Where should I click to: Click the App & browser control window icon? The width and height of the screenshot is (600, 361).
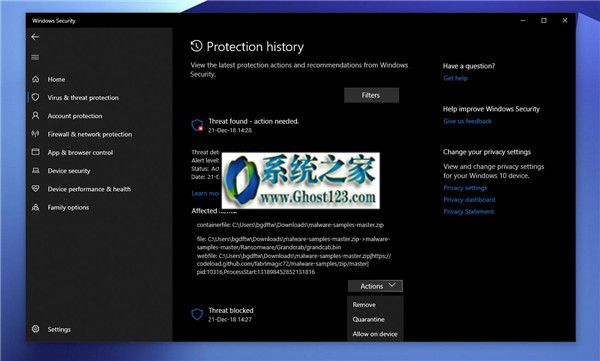[36, 152]
